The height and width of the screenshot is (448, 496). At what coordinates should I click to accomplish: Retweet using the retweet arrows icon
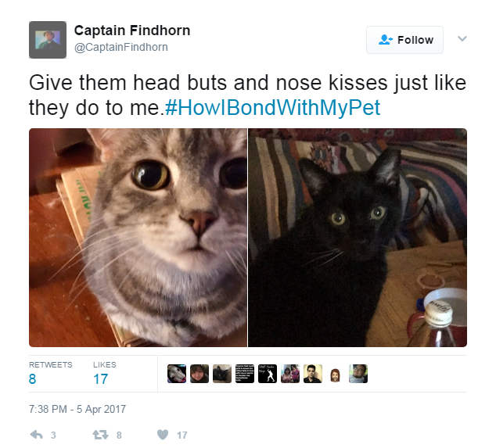pos(100,435)
